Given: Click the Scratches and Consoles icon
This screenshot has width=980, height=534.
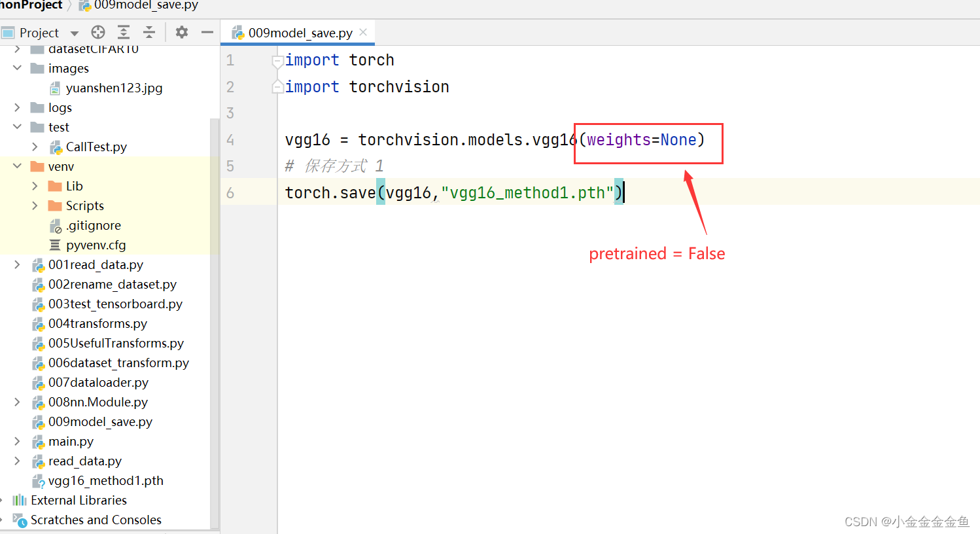Looking at the screenshot, I should 20,520.
